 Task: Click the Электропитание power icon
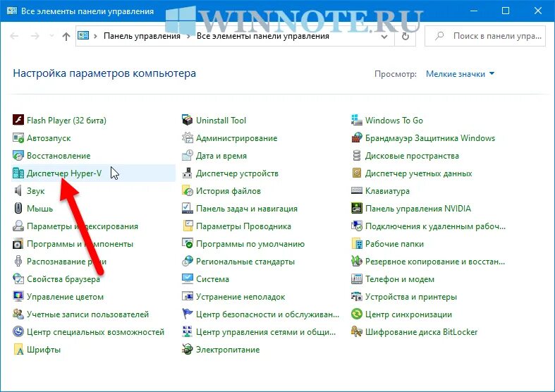coord(188,349)
